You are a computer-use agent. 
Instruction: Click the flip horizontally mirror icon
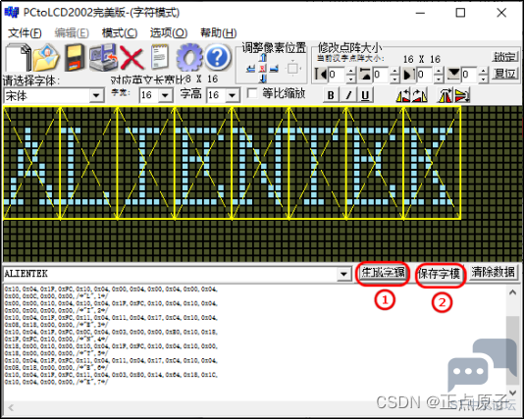tap(445, 95)
